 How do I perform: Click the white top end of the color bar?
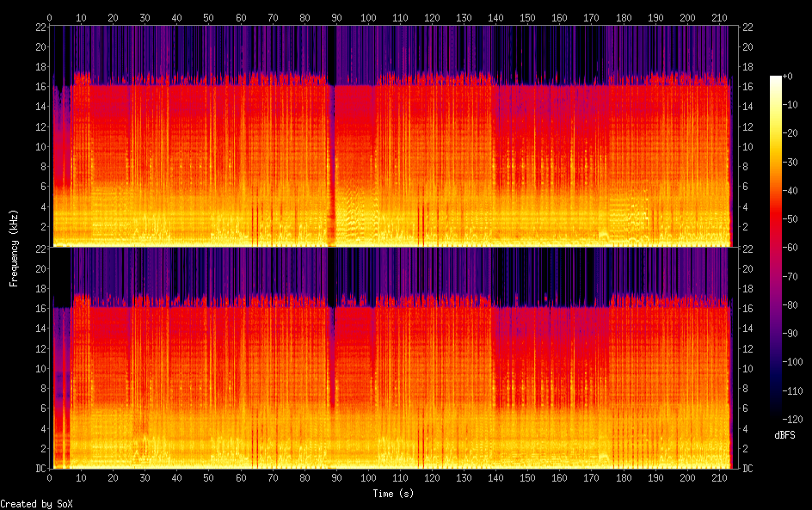coord(776,78)
